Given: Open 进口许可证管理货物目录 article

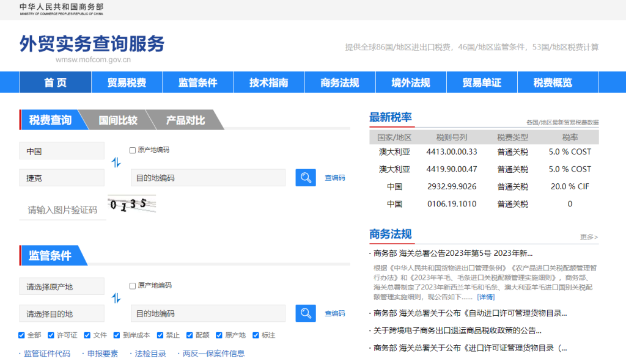Looking at the screenshot, I should pyautogui.click(x=470, y=348).
